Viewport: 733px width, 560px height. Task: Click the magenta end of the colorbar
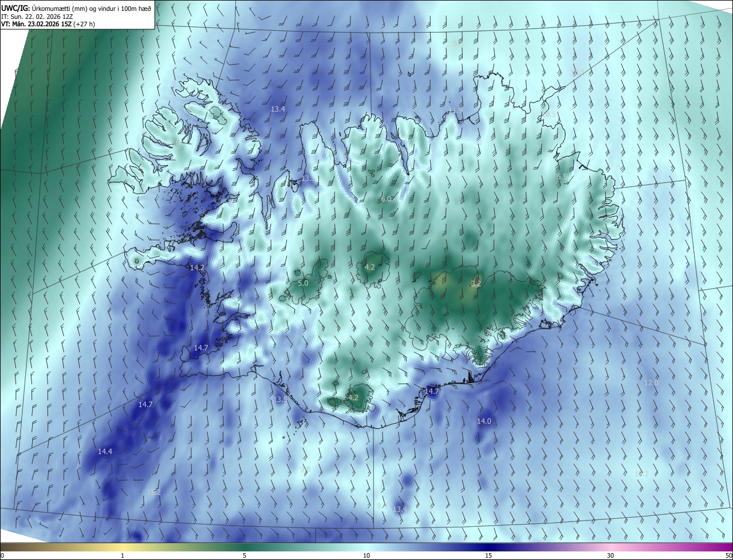pyautogui.click(x=723, y=547)
